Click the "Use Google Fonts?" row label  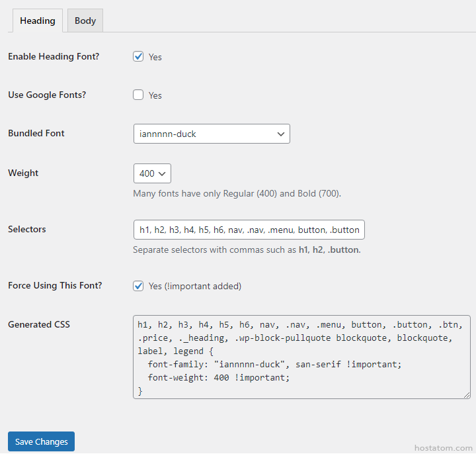47,95
